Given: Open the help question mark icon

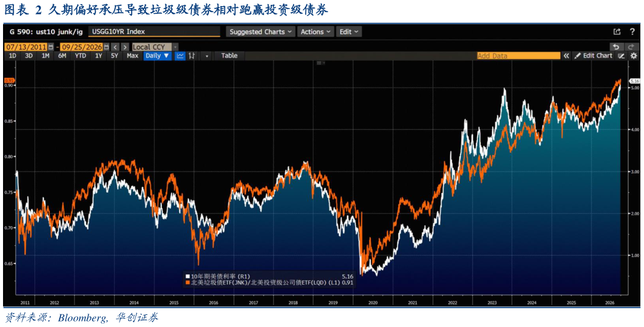Looking at the screenshot, I should point(632,31).
